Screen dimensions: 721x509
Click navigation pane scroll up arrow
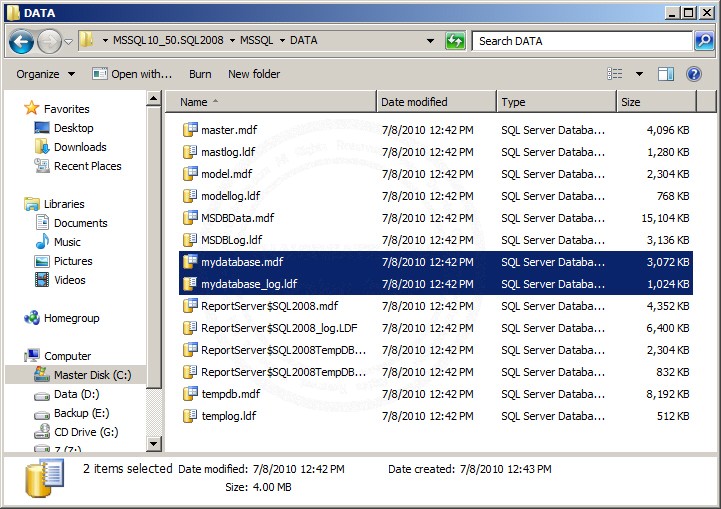point(154,98)
